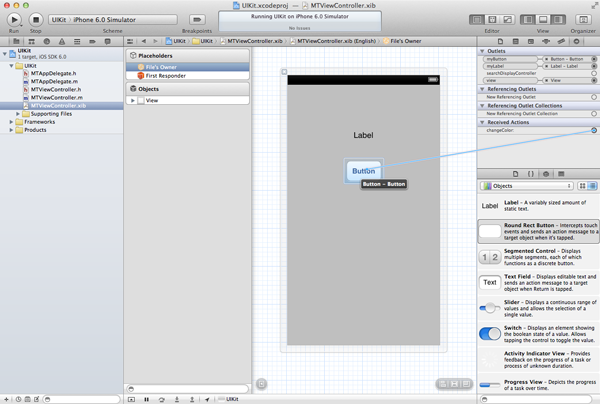The width and height of the screenshot is (600, 404).
Task: Remove the myLabel outlet connection
Action: [546, 66]
